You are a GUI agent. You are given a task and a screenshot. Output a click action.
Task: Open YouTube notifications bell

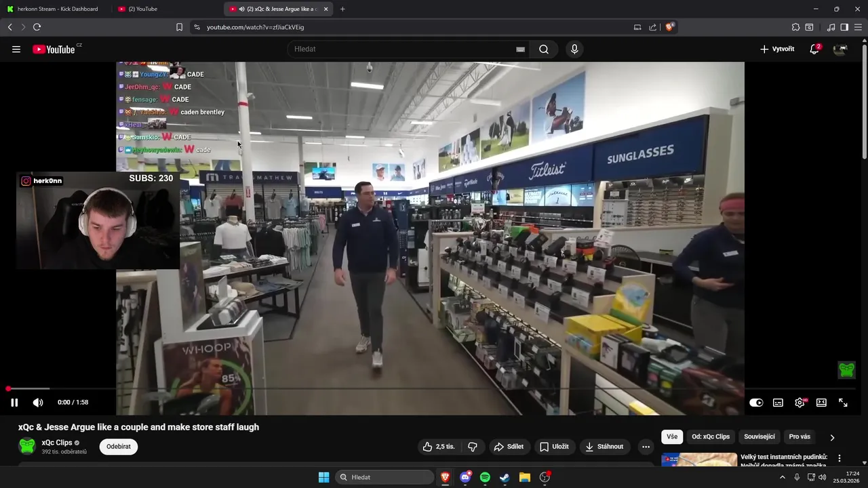tap(814, 49)
